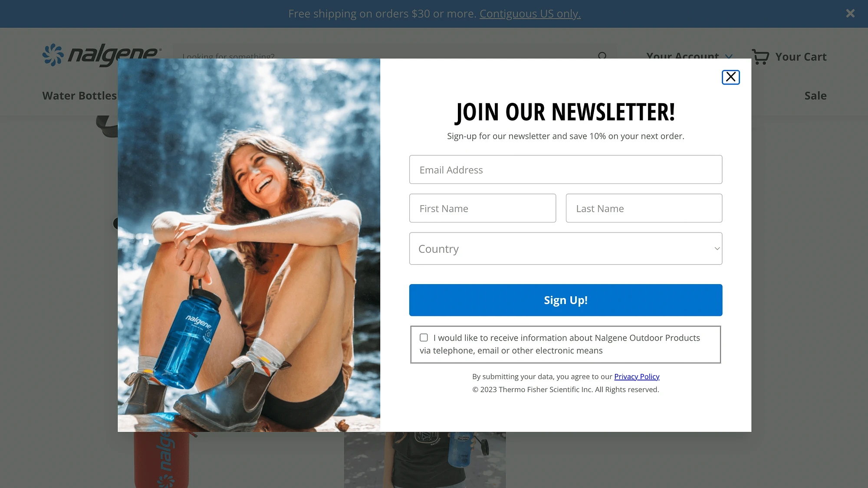Enable the marketing communications checkbox

point(423,337)
